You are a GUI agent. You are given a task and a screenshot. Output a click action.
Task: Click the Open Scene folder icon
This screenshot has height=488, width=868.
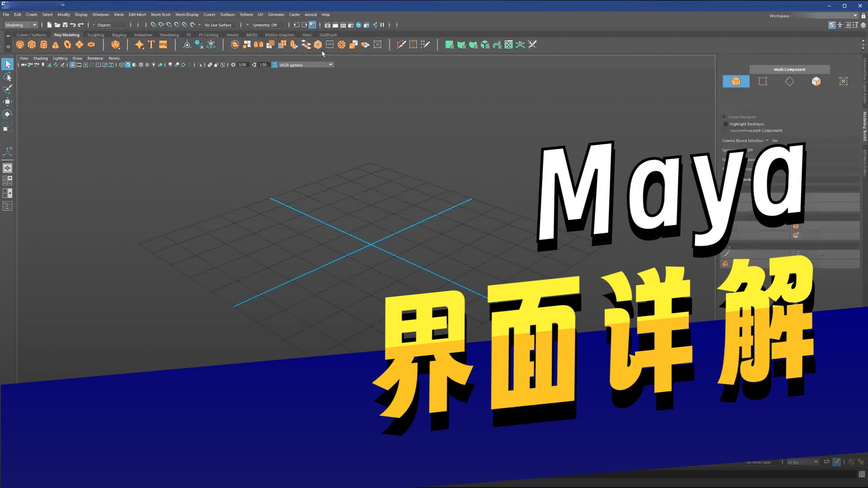pos(57,25)
